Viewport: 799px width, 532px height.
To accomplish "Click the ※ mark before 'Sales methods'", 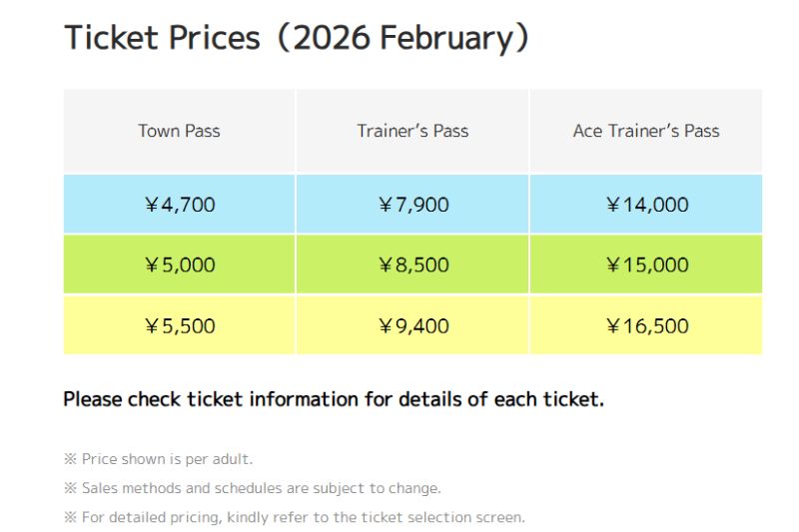I will click(70, 488).
